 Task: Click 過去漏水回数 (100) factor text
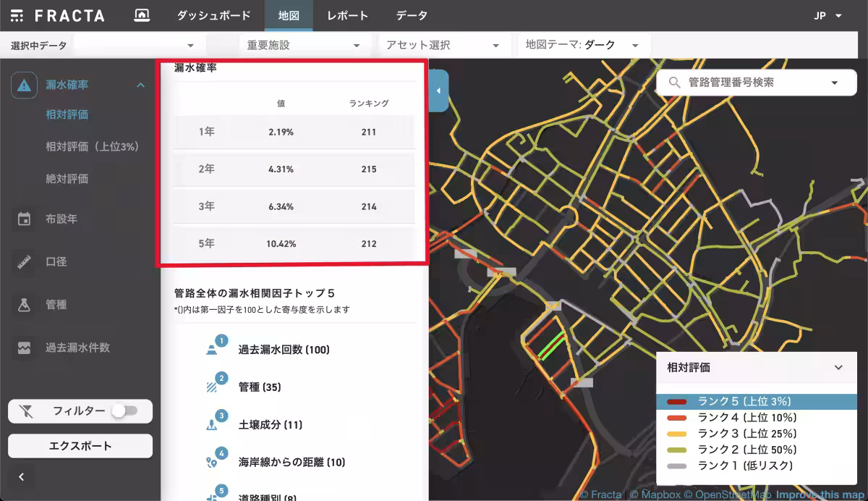(284, 350)
